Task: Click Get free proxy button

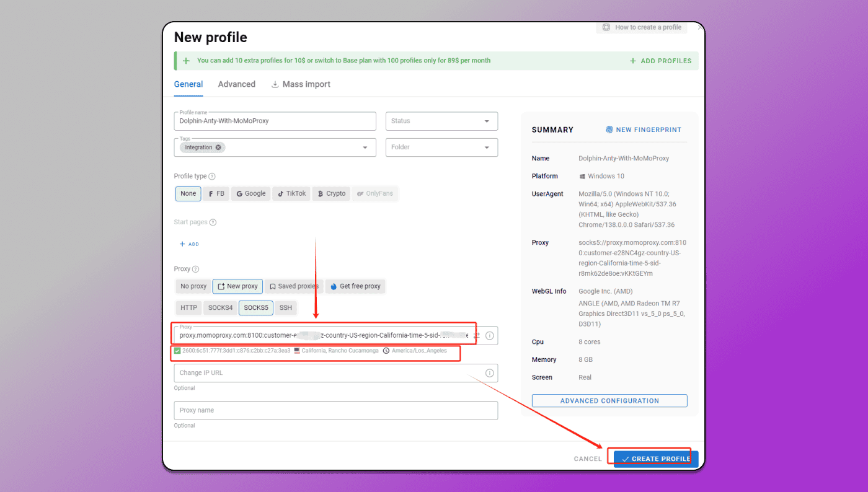Action: click(355, 286)
